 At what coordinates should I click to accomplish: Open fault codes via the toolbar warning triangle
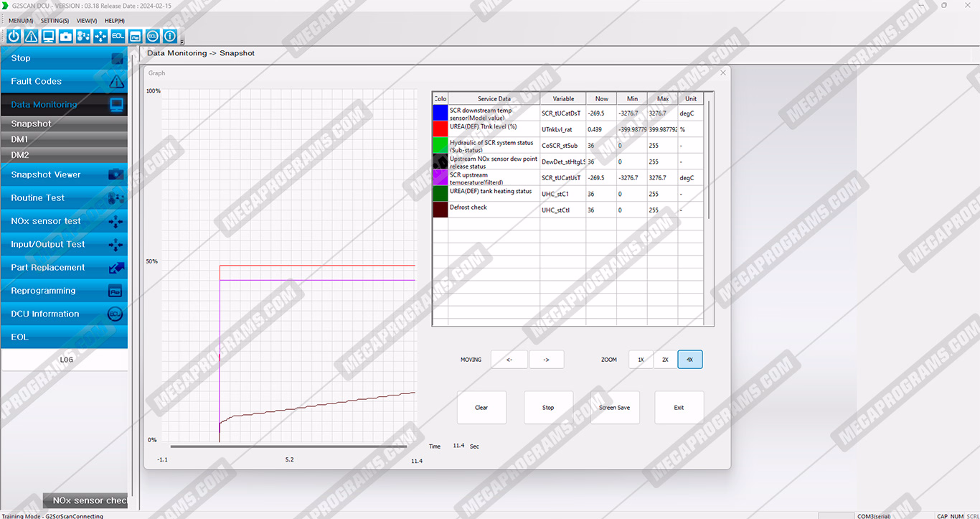pos(32,36)
